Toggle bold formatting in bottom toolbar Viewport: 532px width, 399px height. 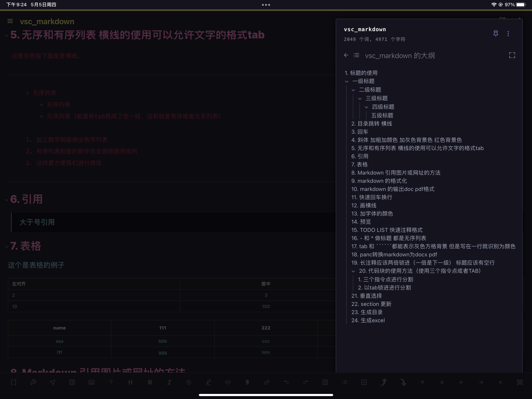[150, 382]
